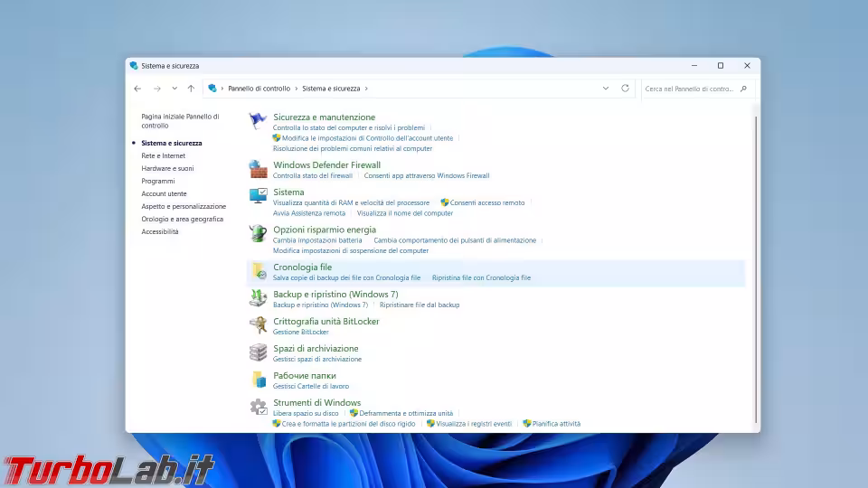Click Consenti accesso remoto link
This screenshot has height=488, width=868.
[487, 202]
